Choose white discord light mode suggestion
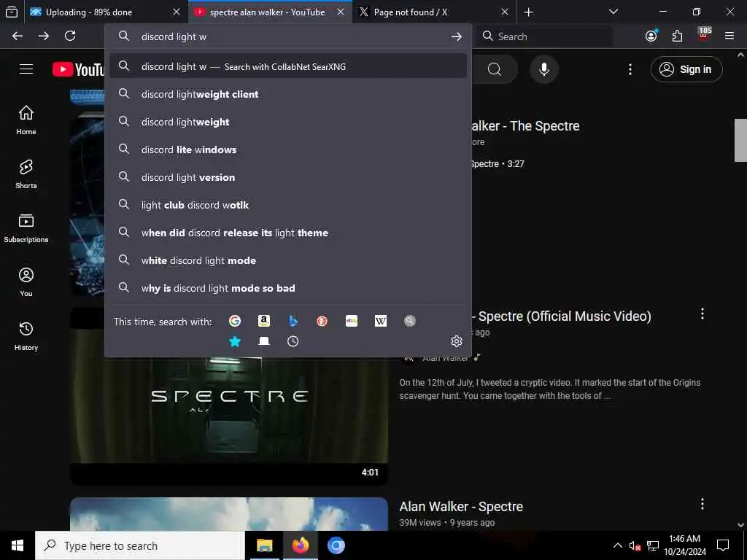747x560 pixels. point(288,260)
